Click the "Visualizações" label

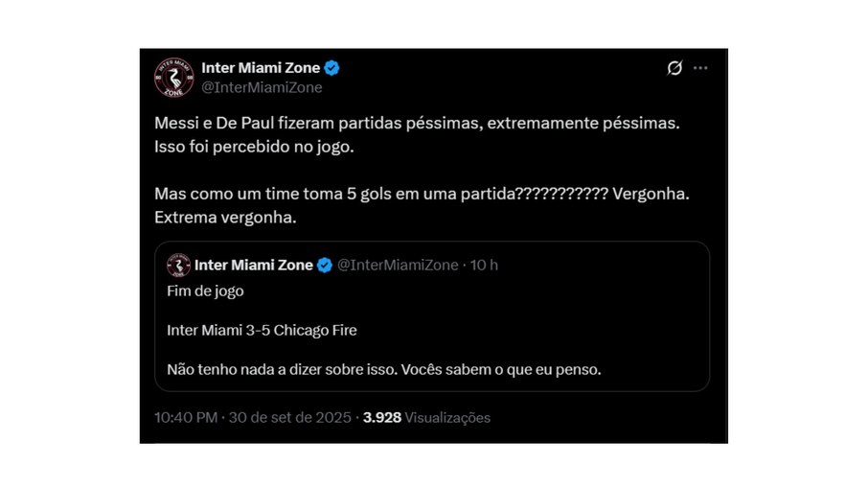pos(447,418)
